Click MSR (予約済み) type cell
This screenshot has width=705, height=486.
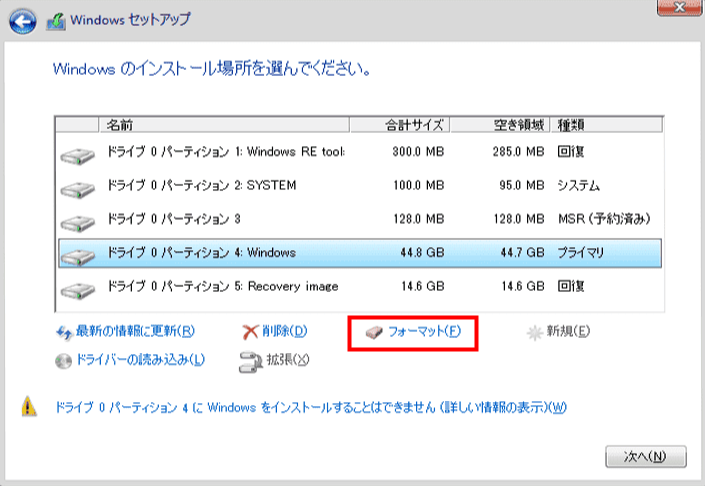(604, 219)
